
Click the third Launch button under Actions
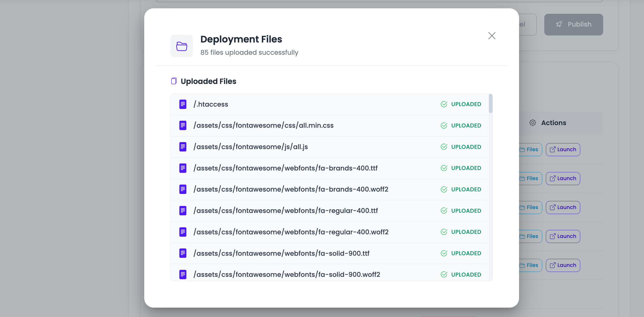click(x=563, y=208)
